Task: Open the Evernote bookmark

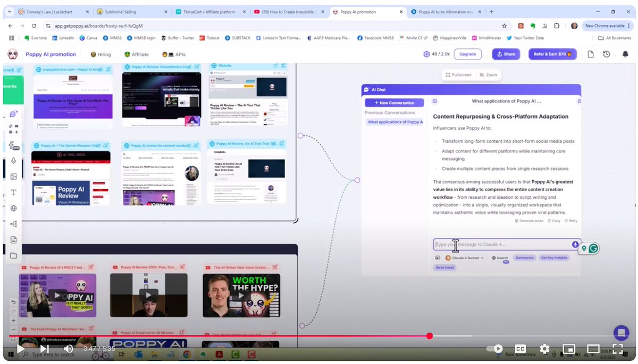Action: 37,38
